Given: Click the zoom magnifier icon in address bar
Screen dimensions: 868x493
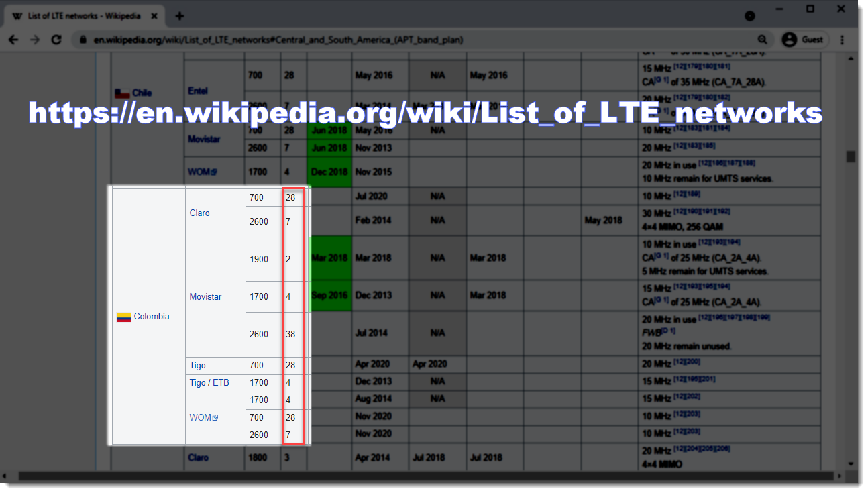Looking at the screenshot, I should (762, 40).
